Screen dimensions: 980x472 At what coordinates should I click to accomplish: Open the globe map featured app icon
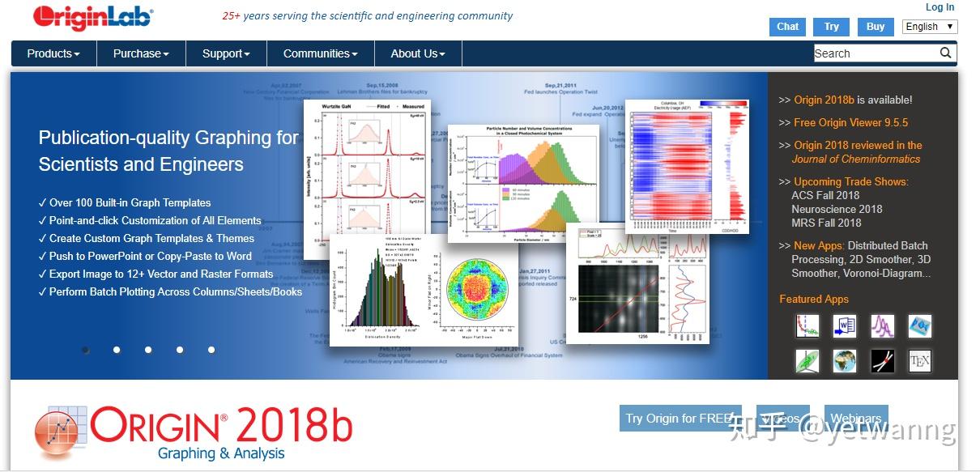845,361
